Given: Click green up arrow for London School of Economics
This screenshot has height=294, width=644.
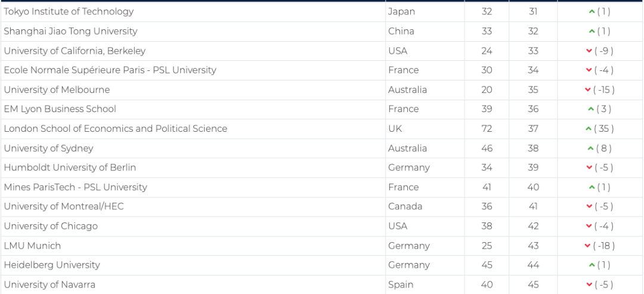Looking at the screenshot, I should pos(588,129).
